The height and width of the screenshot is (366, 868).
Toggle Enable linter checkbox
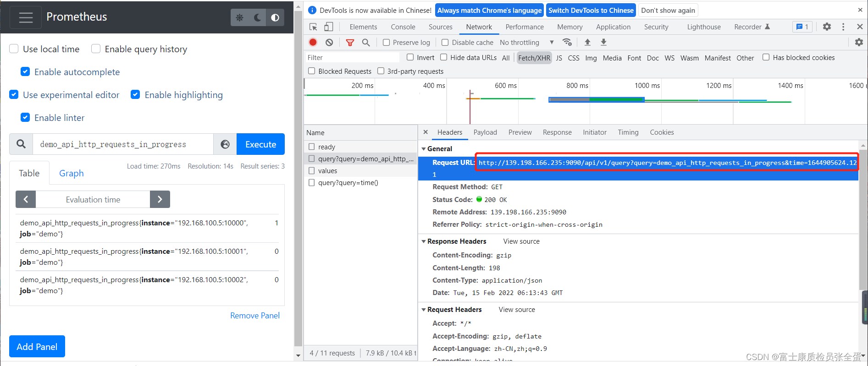26,117
